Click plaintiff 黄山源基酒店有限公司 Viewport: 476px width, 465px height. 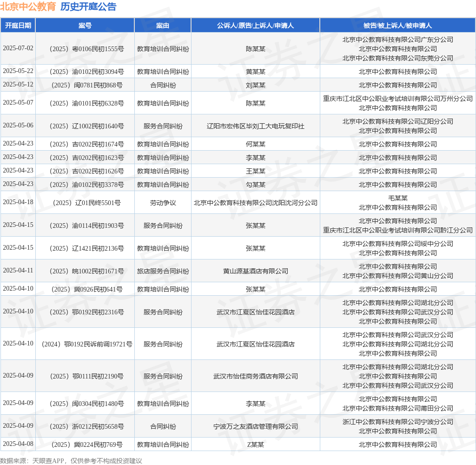(x=256, y=271)
